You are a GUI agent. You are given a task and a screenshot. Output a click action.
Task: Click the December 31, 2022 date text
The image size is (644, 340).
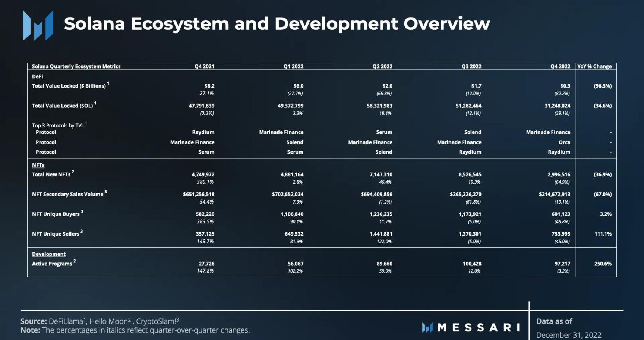tap(568, 335)
